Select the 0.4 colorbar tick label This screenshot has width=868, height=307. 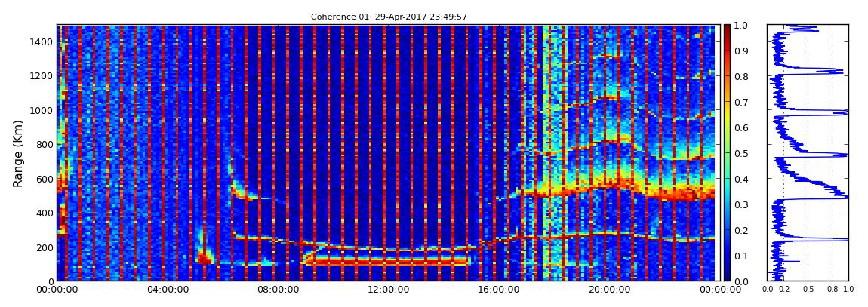point(740,180)
